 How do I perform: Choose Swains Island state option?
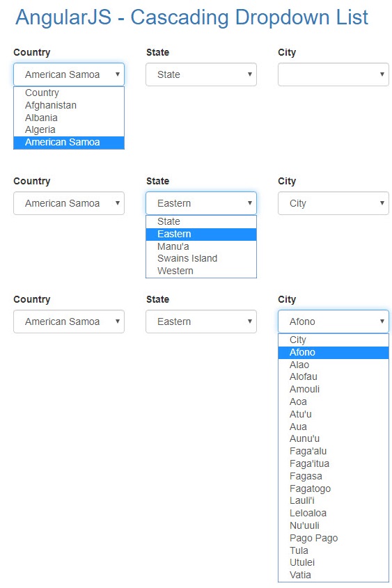(201, 258)
